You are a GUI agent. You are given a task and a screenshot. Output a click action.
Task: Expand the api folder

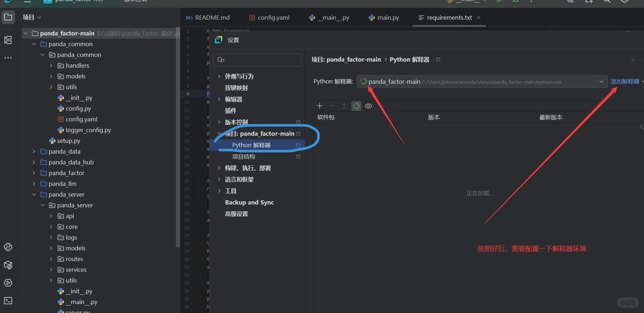51,216
